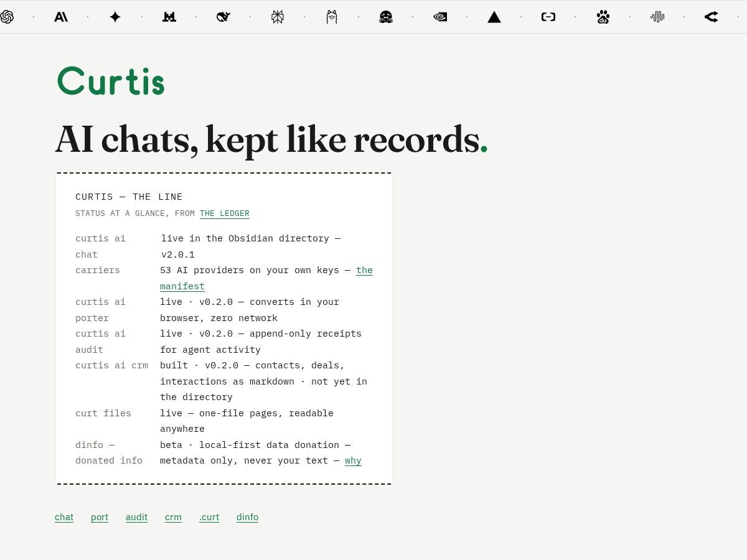
Task: Click the 'curtis ai porter' row label
Action: pyautogui.click(x=100, y=310)
